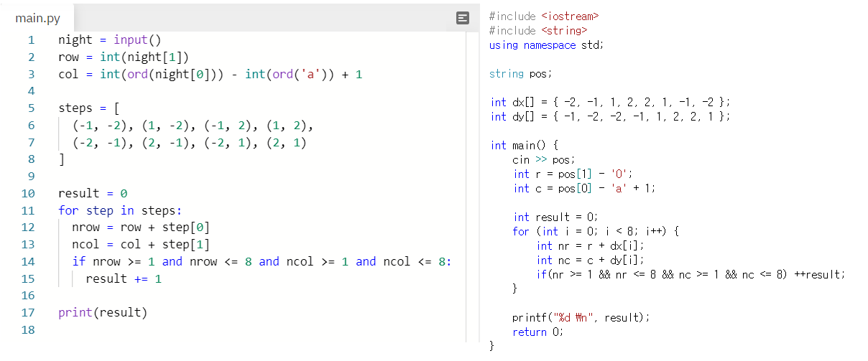Screen dimensions: 868x361
Task: Click the 'if nrow >= 1 and' condition line
Action: coord(262,261)
